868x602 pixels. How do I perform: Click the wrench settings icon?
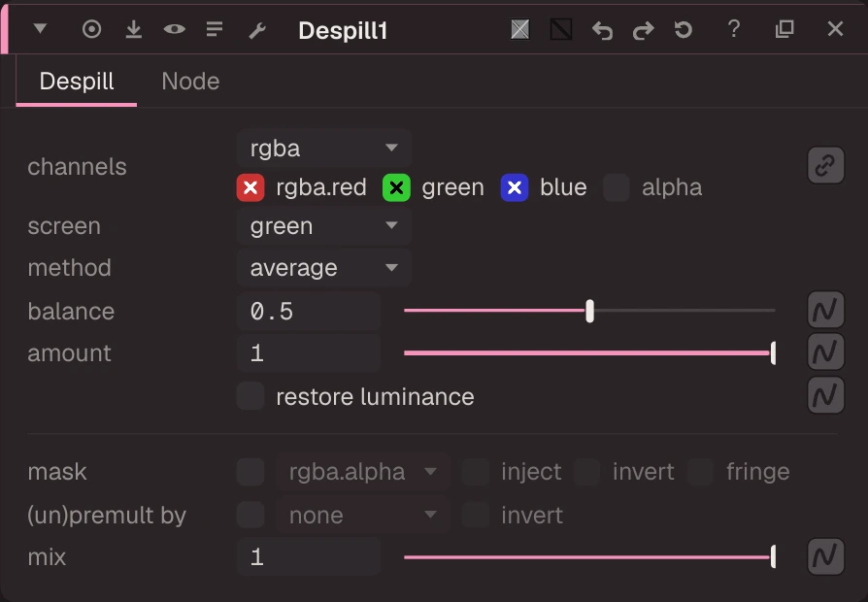(257, 30)
